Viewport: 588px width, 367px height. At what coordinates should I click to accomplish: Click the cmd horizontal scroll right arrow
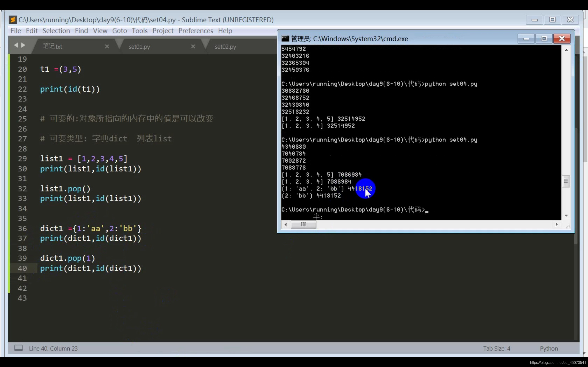point(556,225)
